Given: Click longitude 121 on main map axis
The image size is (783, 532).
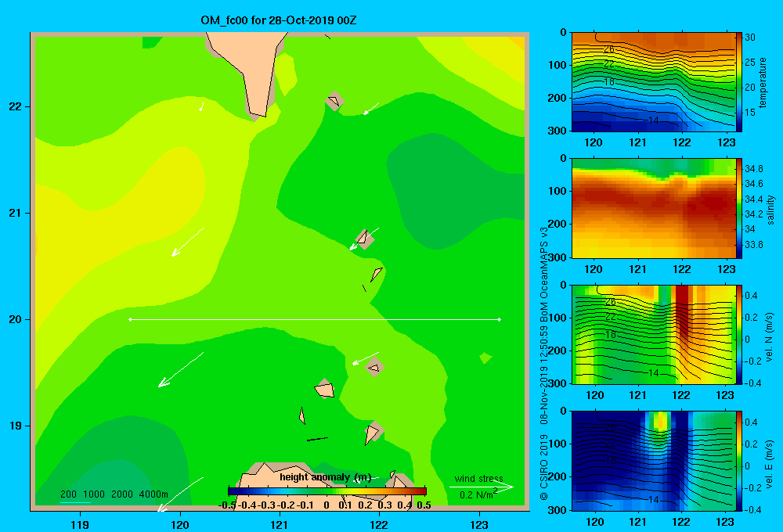Looking at the screenshot, I should (x=280, y=524).
